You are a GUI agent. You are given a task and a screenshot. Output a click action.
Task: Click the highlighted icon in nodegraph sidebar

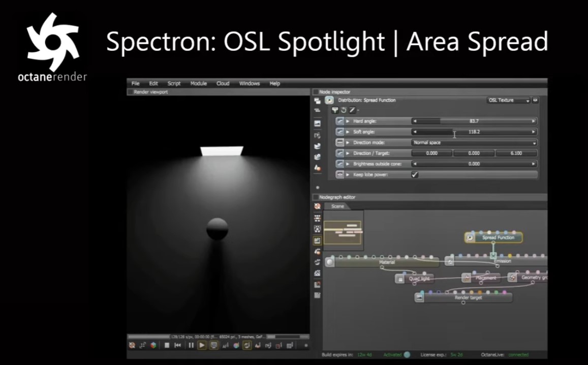click(x=317, y=240)
